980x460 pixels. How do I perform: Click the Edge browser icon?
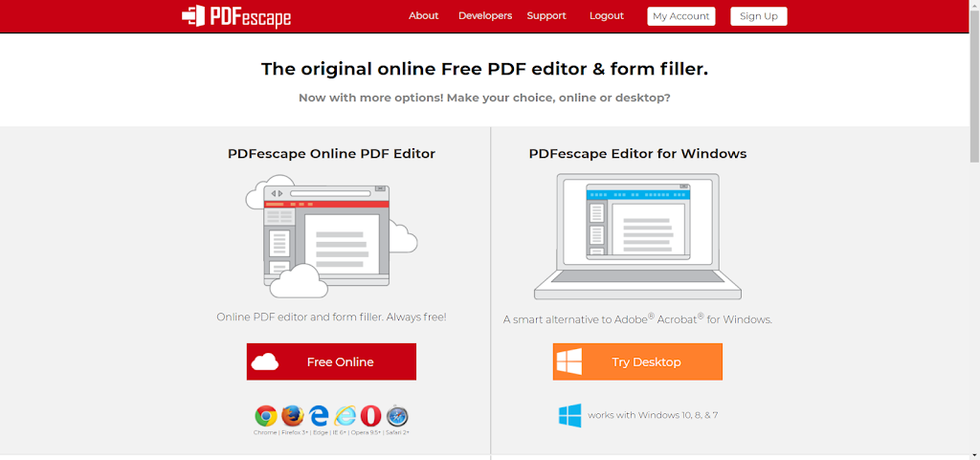[x=319, y=416]
